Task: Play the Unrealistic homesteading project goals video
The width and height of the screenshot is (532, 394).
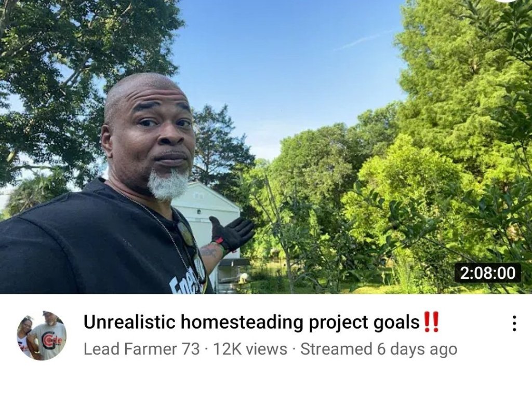Action: [266, 147]
